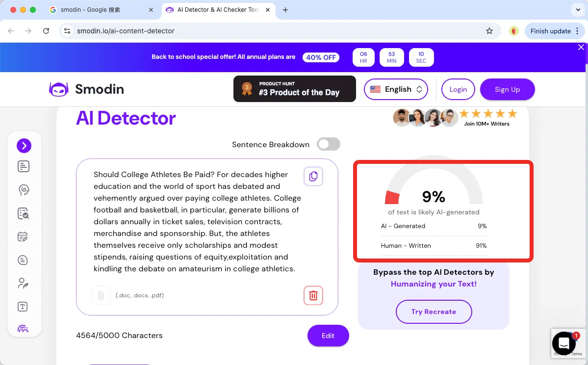This screenshot has height=365, width=588.
Task: Open the English language selector
Action: (x=395, y=89)
